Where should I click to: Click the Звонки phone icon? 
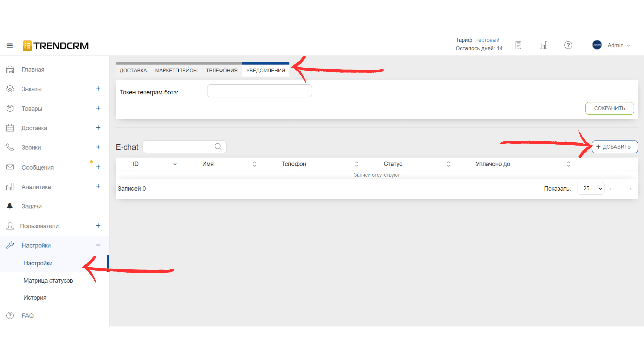coord(10,147)
